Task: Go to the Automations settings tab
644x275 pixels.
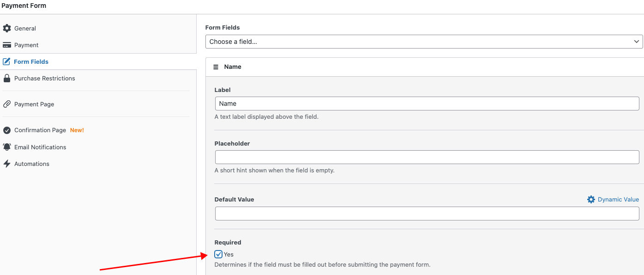Action: (32, 164)
